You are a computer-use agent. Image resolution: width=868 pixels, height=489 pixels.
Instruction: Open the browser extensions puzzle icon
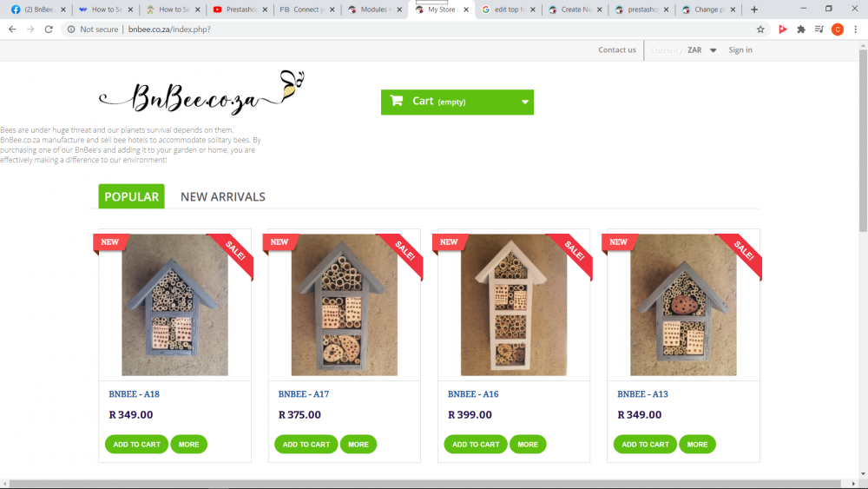pyautogui.click(x=801, y=30)
